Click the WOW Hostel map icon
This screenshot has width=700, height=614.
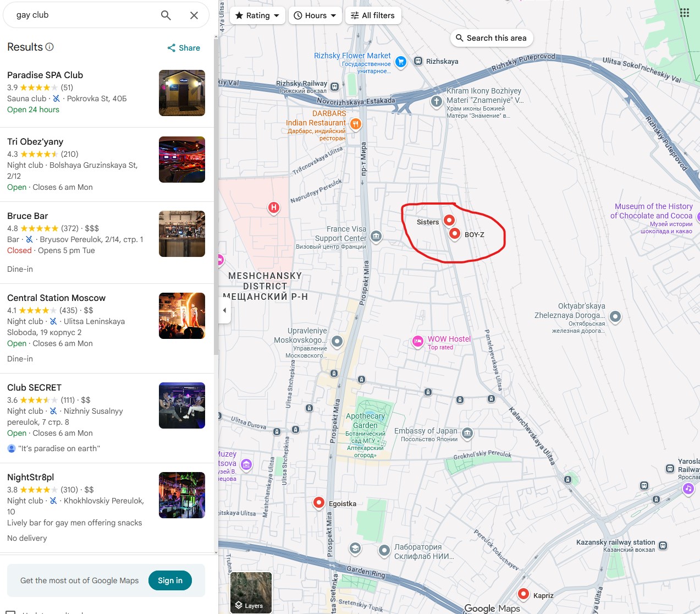418,342
